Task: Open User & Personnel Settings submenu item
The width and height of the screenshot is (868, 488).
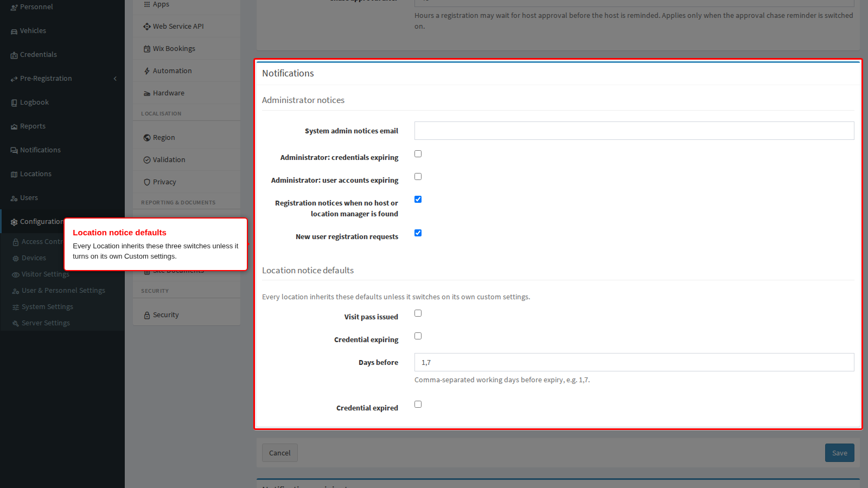Action: tap(63, 291)
